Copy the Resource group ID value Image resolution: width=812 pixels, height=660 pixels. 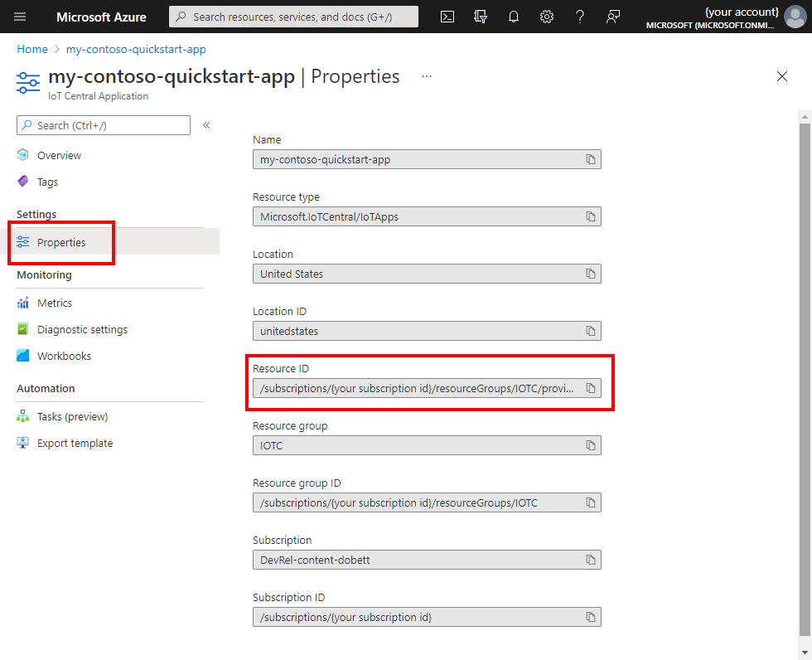(x=591, y=502)
